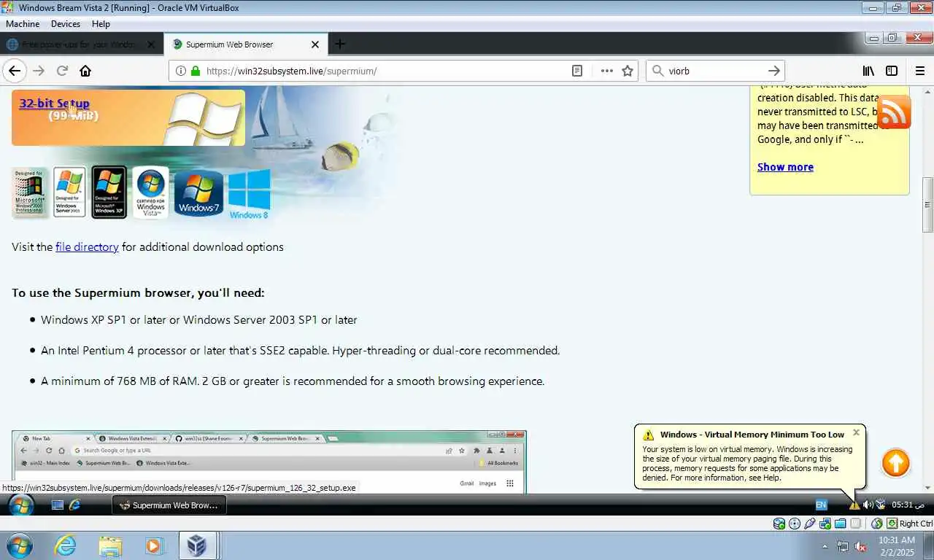Bookmark this page with the star icon

628,71
